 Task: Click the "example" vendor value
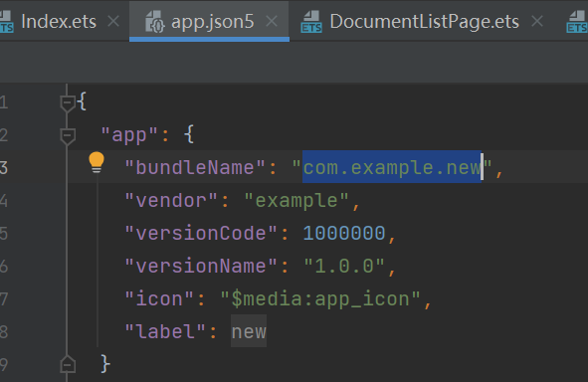(x=296, y=201)
